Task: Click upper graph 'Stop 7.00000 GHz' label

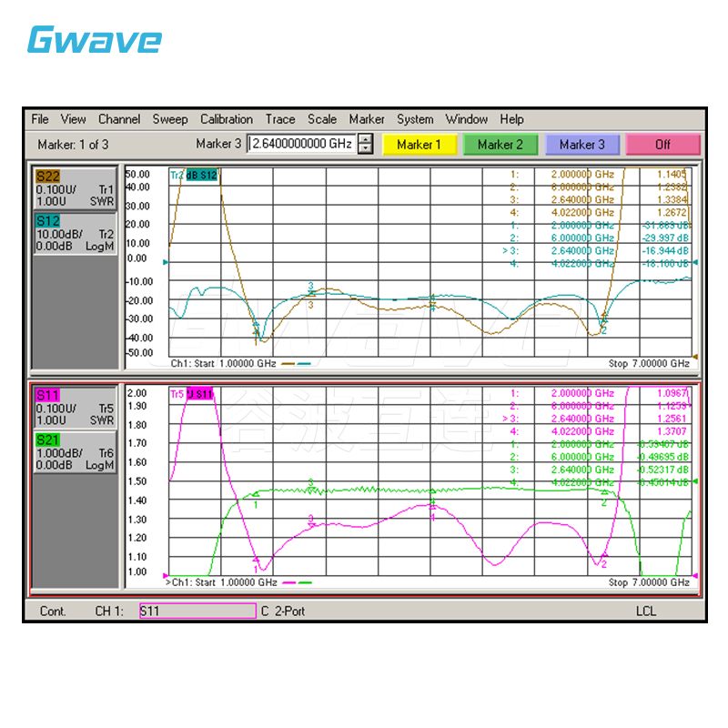Action: coord(649,363)
